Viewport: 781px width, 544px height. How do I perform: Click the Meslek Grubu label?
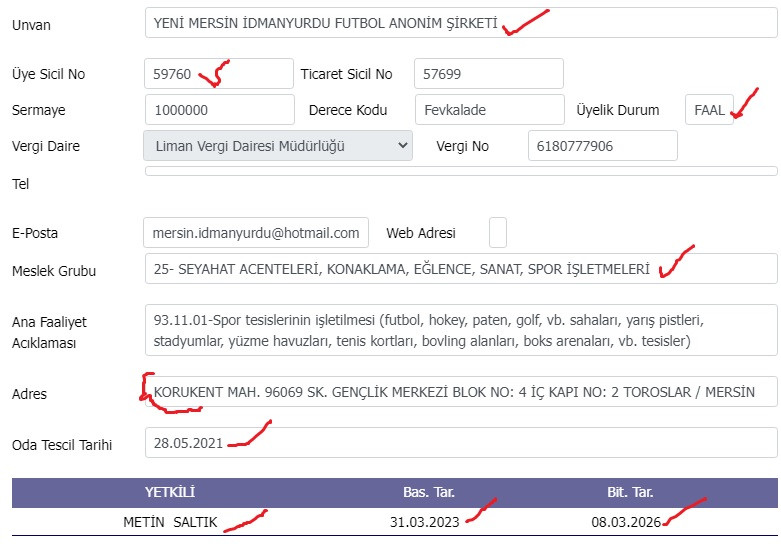tap(54, 271)
